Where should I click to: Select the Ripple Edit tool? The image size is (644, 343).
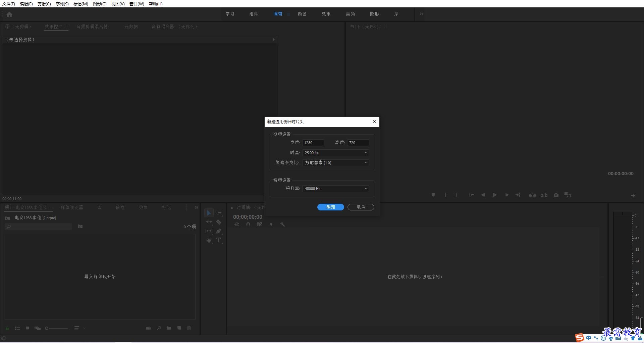pyautogui.click(x=209, y=222)
